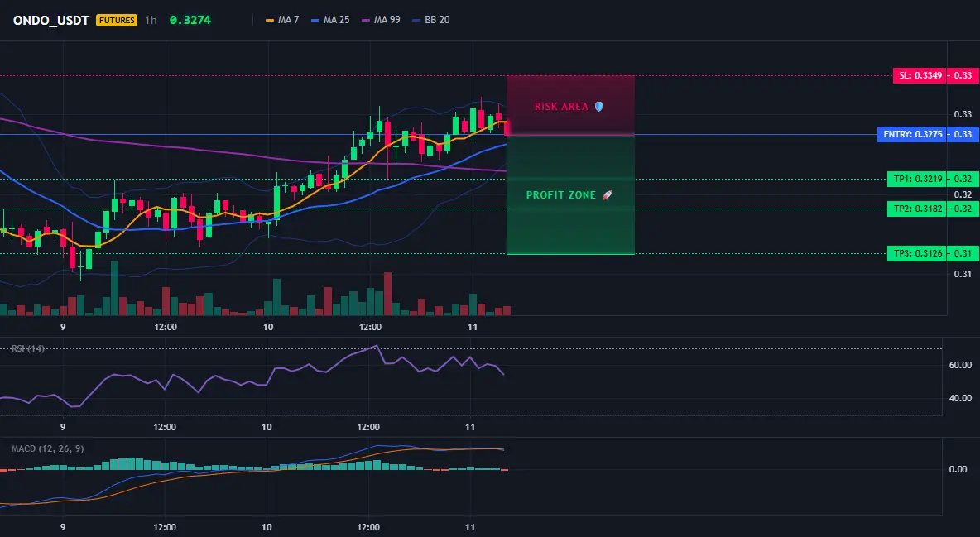Screen dimensions: 980x537
Task: Toggle the MA 99 legend entry
Action: click(x=382, y=20)
